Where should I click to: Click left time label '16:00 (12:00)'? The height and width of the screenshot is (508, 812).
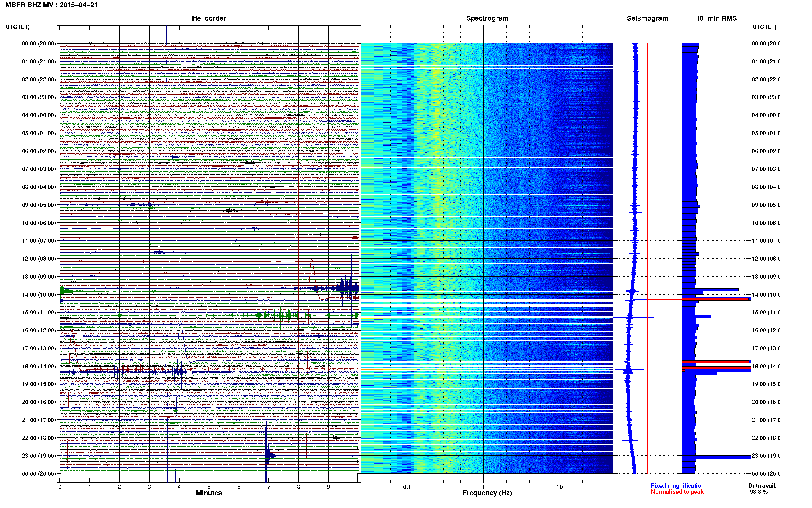click(39, 330)
